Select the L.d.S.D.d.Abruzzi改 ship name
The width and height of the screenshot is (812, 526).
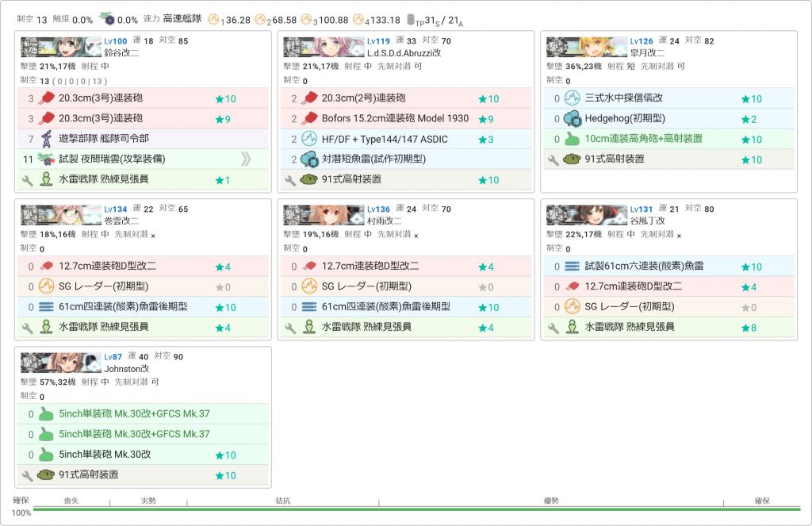tap(404, 53)
